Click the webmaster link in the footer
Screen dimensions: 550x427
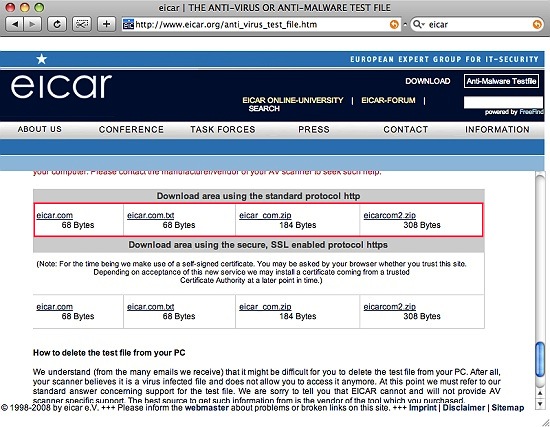207,408
